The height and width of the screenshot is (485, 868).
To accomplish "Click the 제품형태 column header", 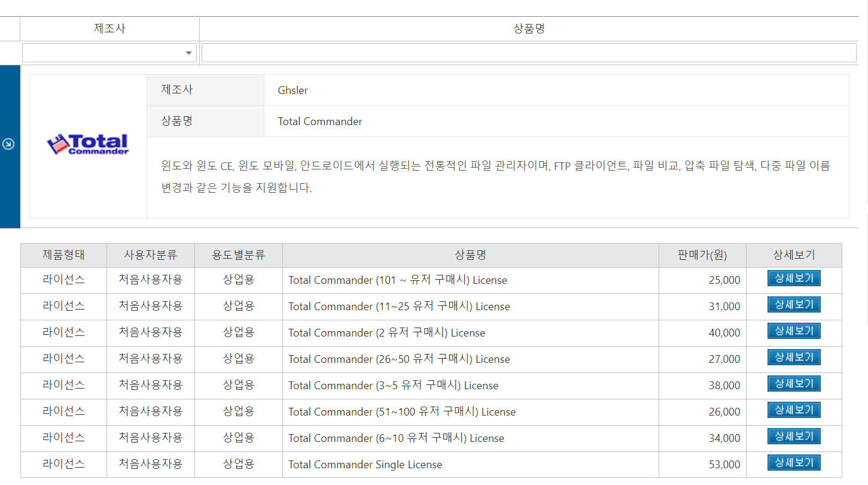I will (63, 255).
